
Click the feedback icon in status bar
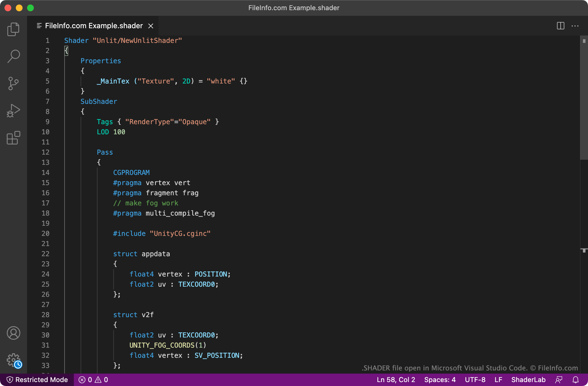559,380
